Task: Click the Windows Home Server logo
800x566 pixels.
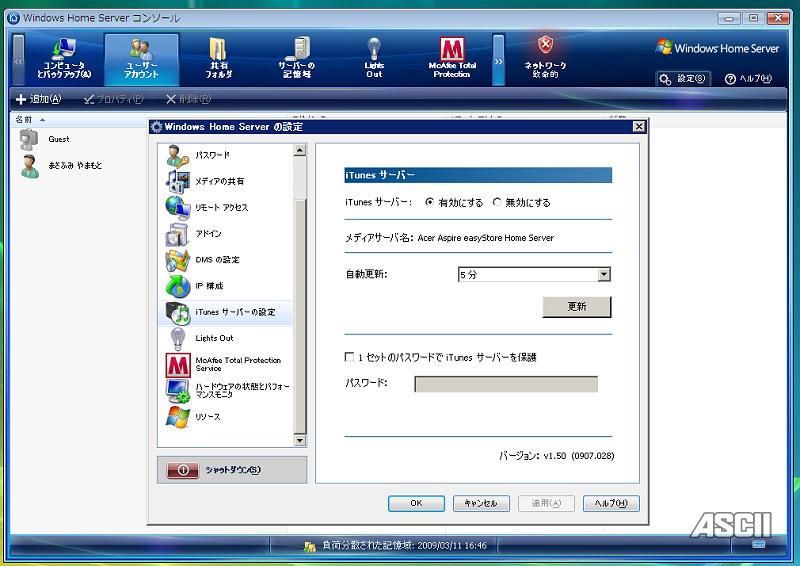Action: 717,48
